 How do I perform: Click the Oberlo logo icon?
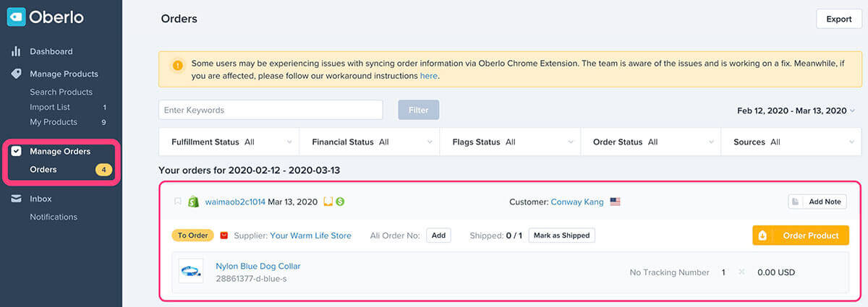pyautogui.click(x=16, y=17)
